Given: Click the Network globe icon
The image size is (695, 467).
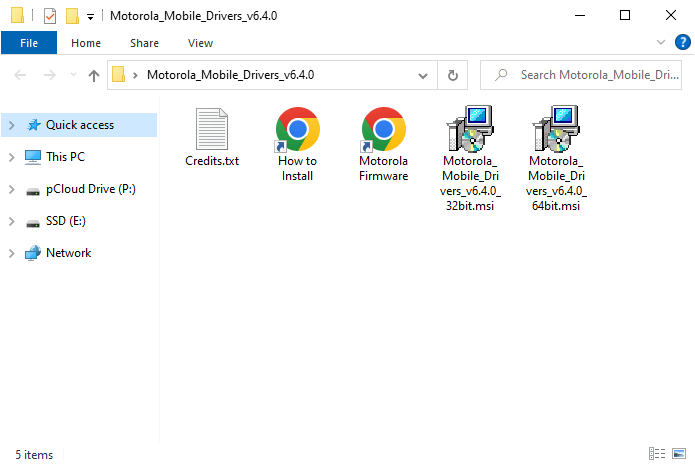Looking at the screenshot, I should 33,253.
